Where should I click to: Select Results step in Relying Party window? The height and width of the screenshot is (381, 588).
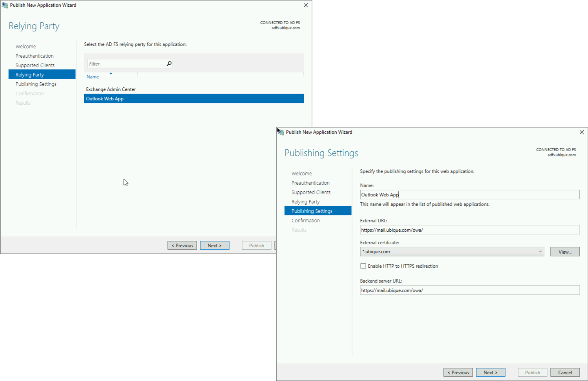[x=23, y=103]
